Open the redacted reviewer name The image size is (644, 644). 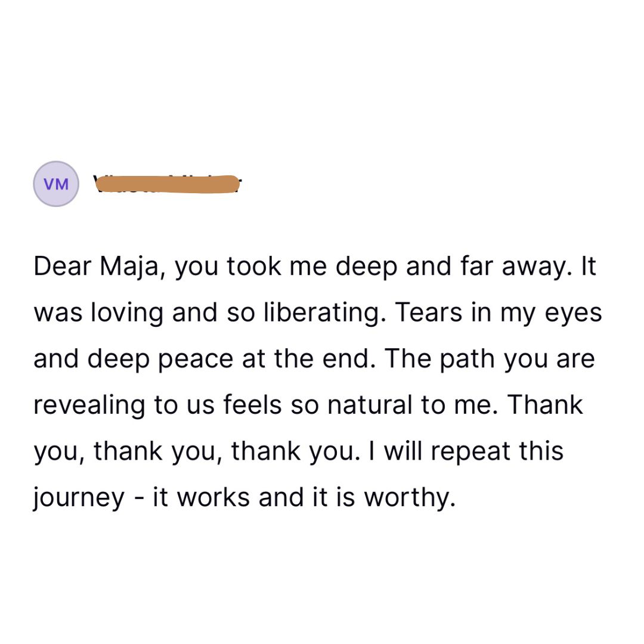pyautogui.click(x=167, y=184)
